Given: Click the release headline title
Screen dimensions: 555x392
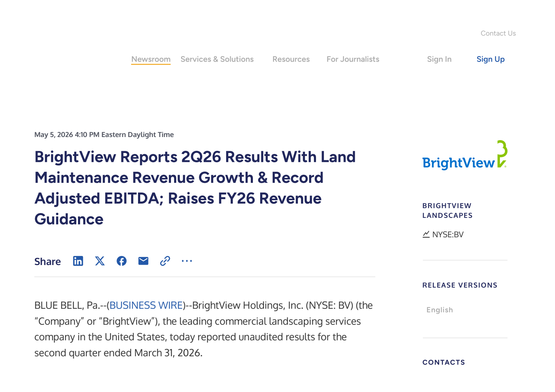Looking at the screenshot, I should tap(195, 188).
